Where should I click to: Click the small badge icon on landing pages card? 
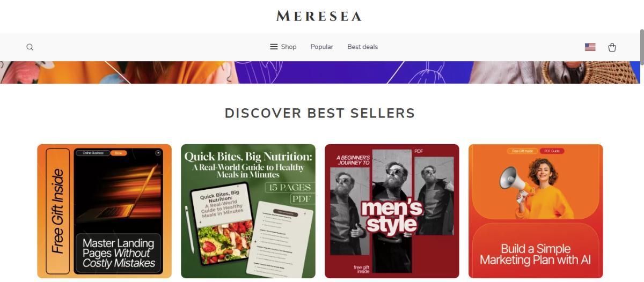tap(158, 153)
